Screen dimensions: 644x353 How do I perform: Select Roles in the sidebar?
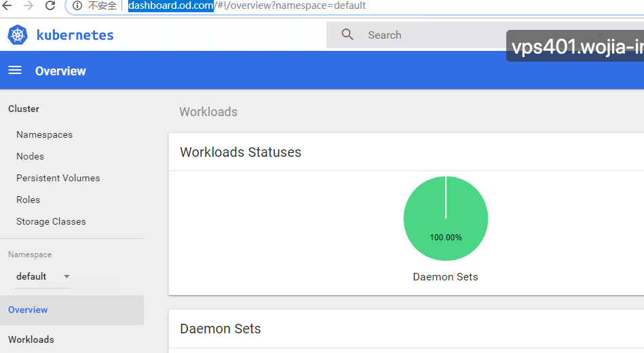click(x=28, y=200)
